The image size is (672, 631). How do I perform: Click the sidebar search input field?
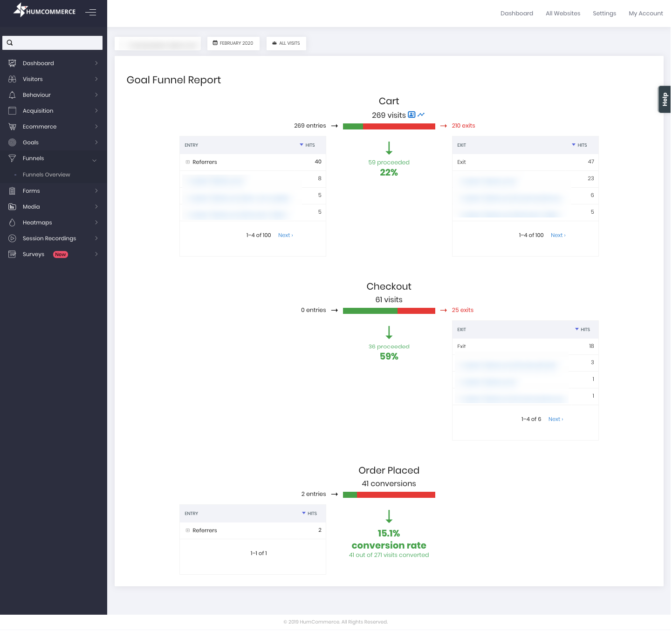coord(56,43)
